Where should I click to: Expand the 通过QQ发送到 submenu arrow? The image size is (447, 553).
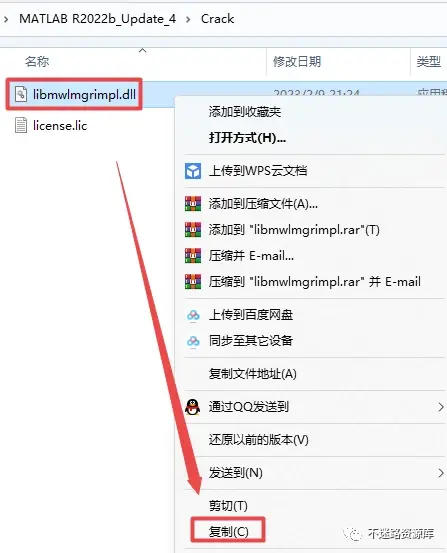pyautogui.click(x=441, y=407)
